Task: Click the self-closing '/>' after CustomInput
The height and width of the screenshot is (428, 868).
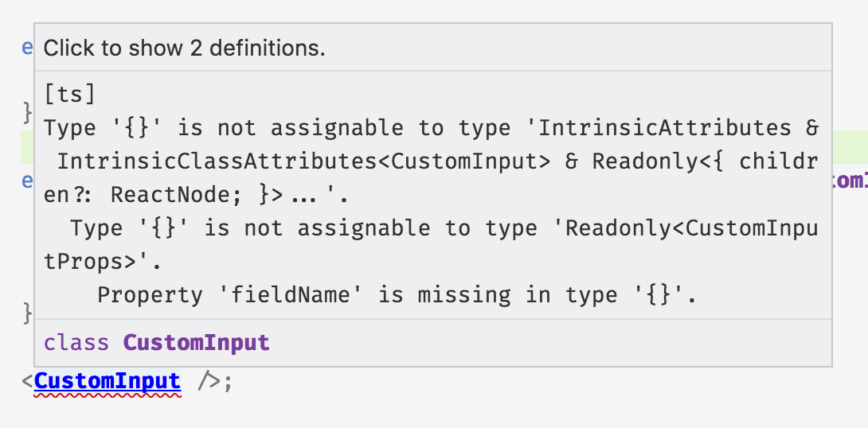Action: coord(209,382)
